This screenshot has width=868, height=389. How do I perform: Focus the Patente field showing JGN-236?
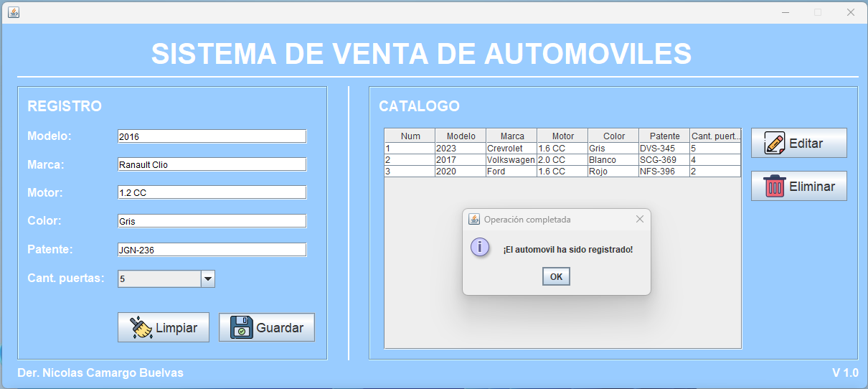click(212, 250)
